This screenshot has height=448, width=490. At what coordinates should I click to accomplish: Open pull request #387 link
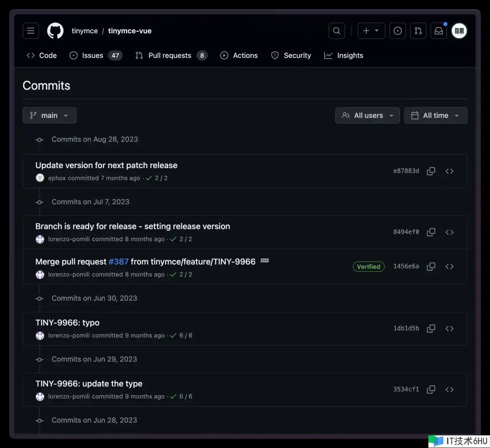coord(118,262)
